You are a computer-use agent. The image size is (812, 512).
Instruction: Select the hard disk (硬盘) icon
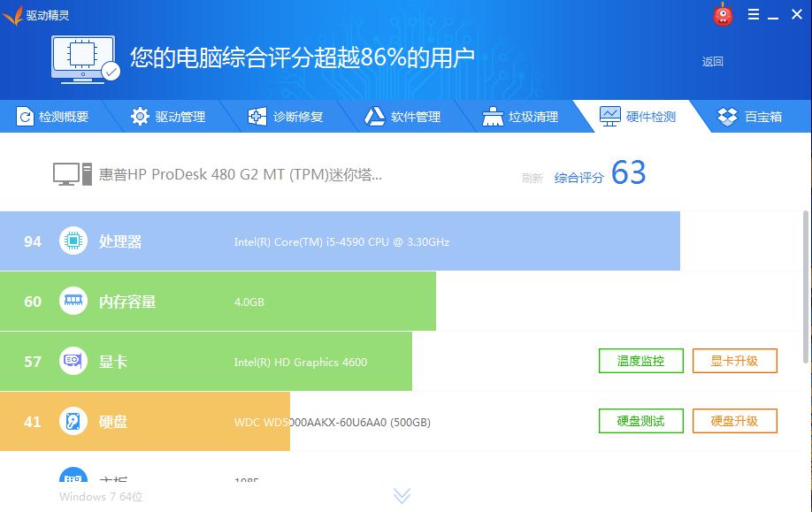pos(72,422)
